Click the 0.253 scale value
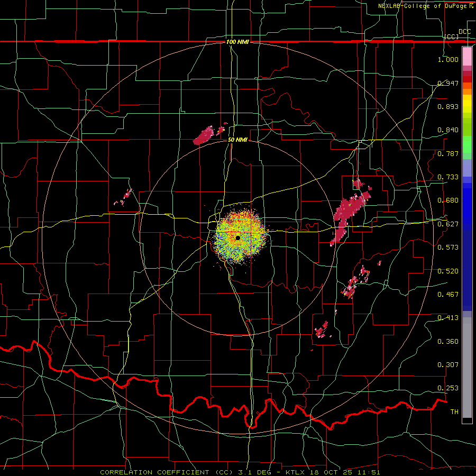This screenshot has height=476, width=476. (x=448, y=388)
